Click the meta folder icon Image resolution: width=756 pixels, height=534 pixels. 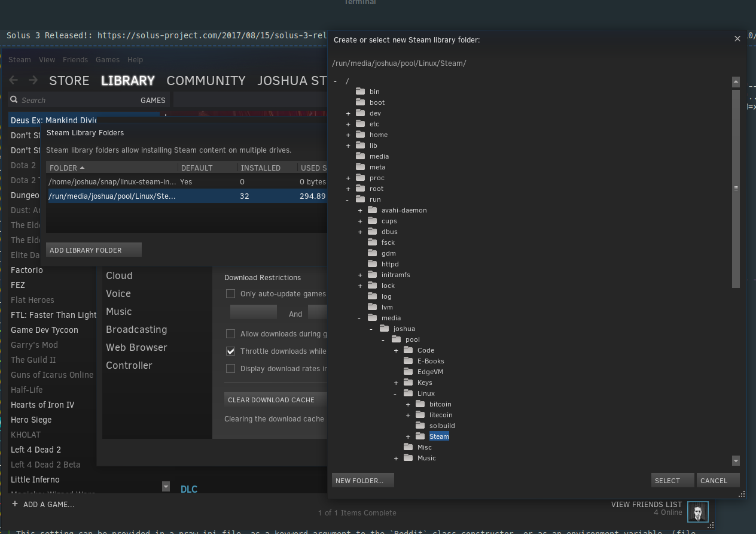360,167
